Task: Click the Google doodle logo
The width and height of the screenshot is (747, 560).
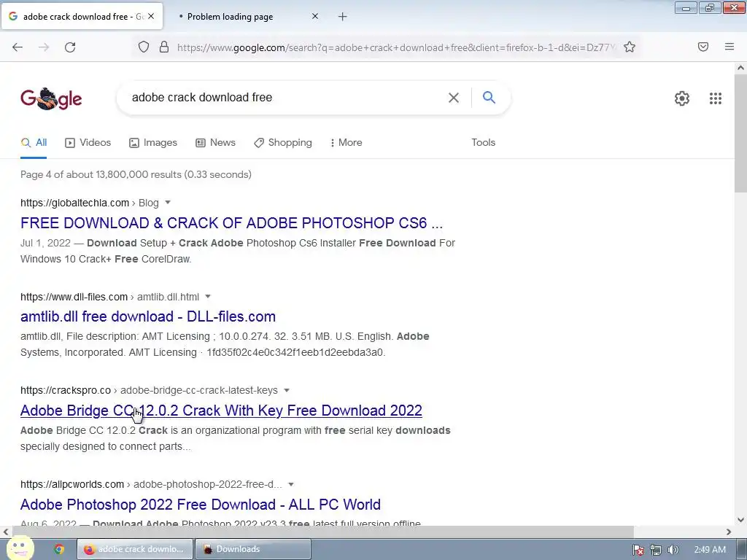Action: (x=51, y=98)
